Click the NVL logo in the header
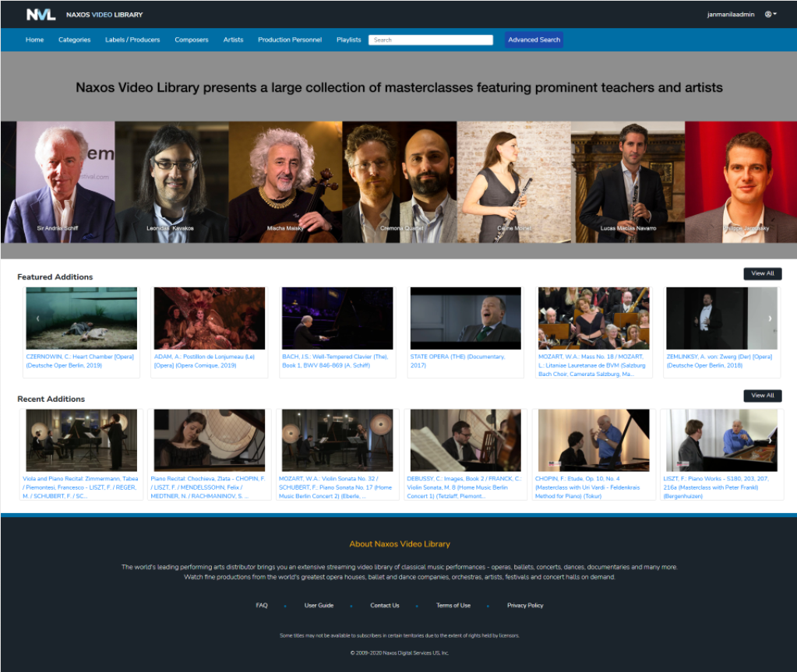797x672 pixels. (x=41, y=15)
